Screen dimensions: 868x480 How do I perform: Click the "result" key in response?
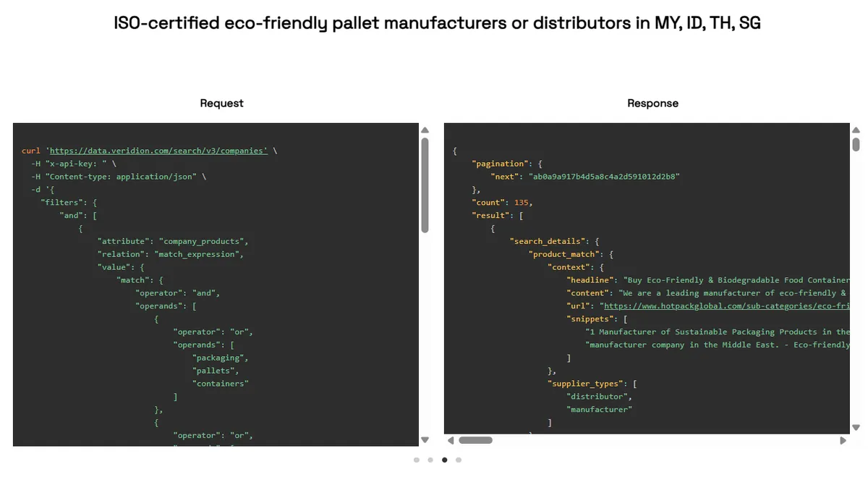click(490, 216)
